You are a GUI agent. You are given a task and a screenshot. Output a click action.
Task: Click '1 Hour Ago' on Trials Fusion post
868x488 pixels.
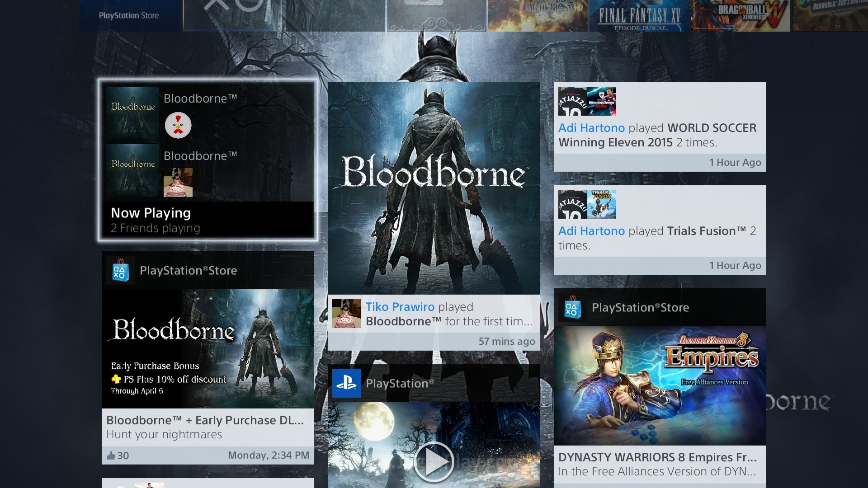tap(735, 266)
